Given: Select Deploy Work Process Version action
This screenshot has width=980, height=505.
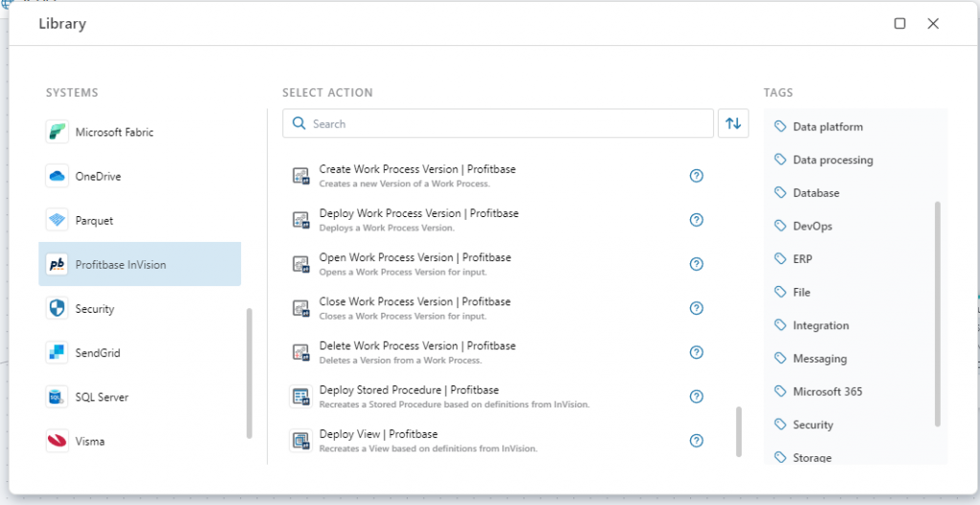Looking at the screenshot, I should [x=418, y=219].
